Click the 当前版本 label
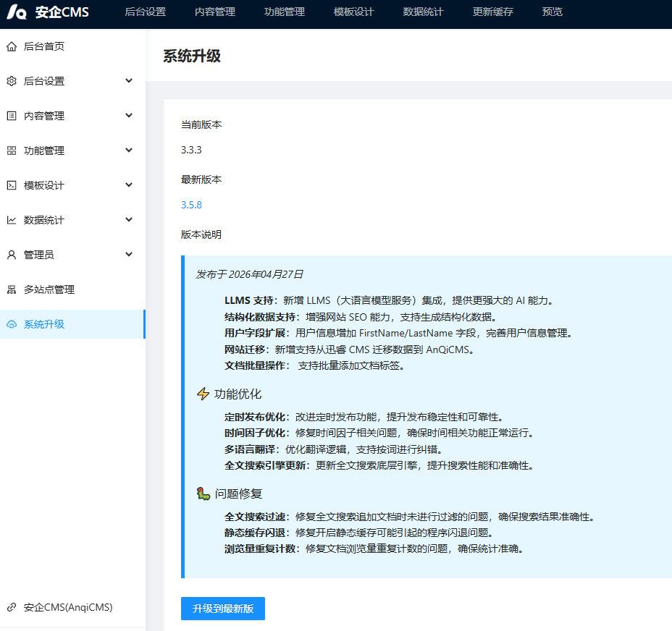 point(201,124)
